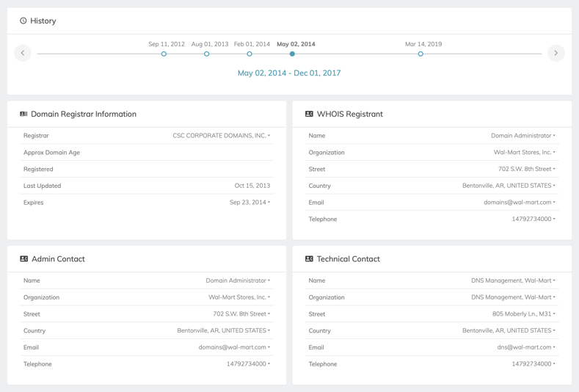579x392 pixels.
Task: Click the WHOIS Registrant card icon
Action: [x=309, y=114]
